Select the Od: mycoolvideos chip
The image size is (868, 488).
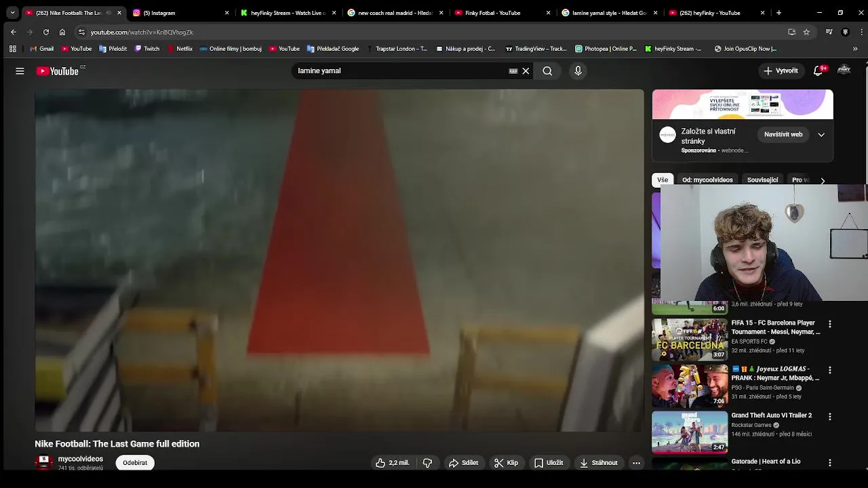707,180
